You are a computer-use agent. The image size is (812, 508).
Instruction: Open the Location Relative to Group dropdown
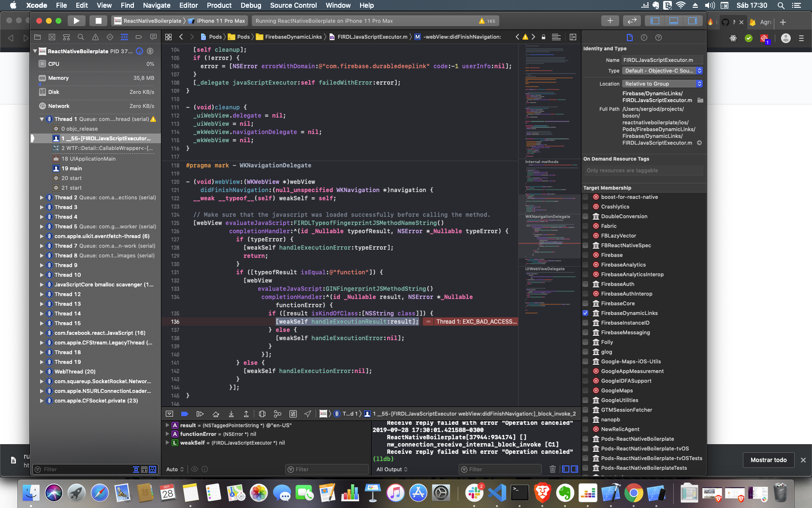click(662, 84)
